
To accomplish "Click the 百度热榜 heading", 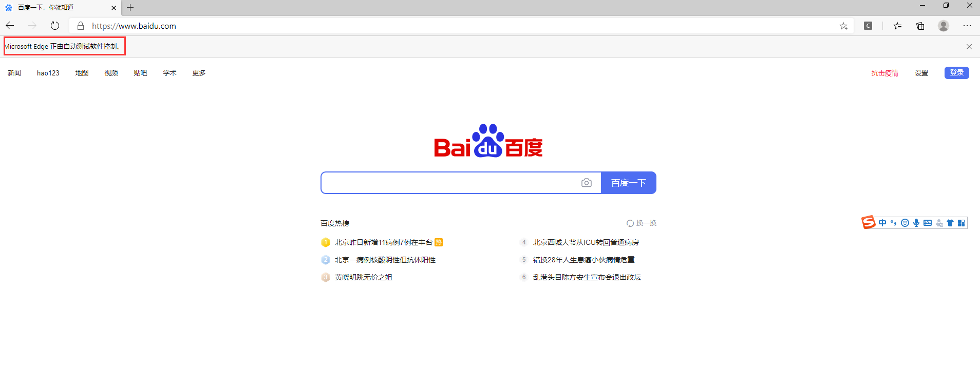I will tap(335, 223).
